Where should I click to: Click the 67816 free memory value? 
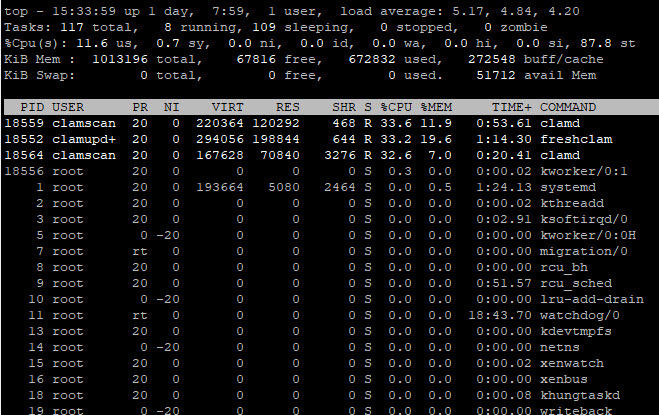(256, 59)
